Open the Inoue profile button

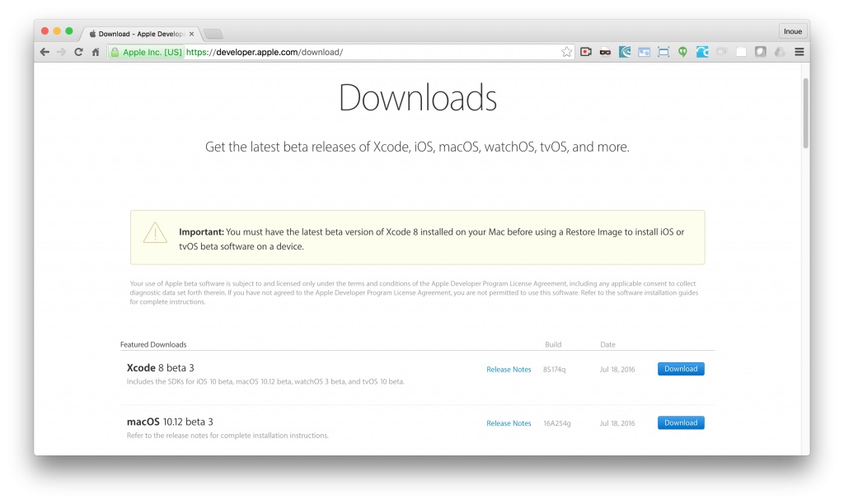tap(792, 31)
